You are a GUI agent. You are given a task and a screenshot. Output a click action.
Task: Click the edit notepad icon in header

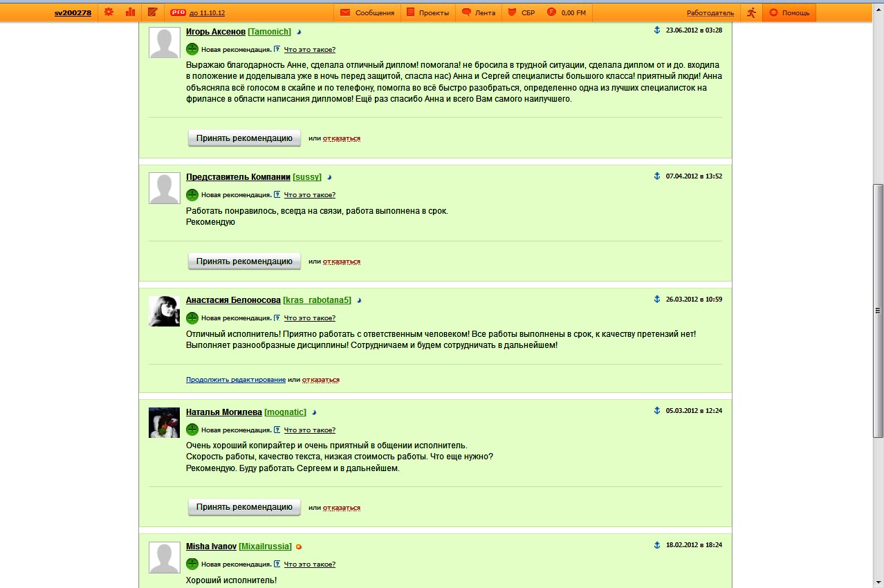(x=152, y=12)
